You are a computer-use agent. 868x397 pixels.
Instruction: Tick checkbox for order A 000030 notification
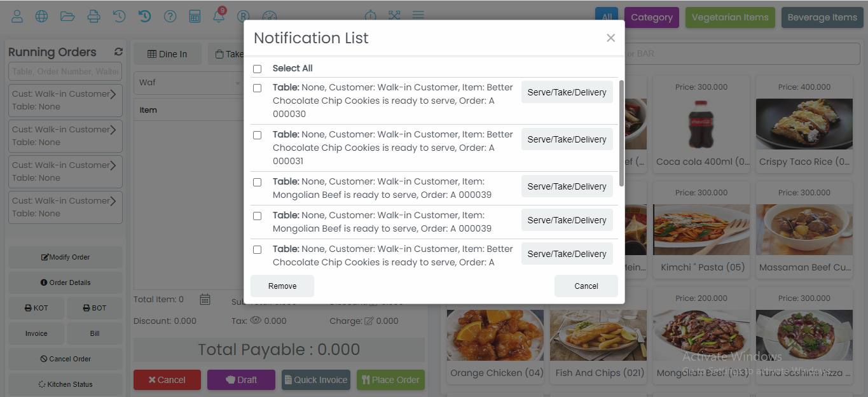pyautogui.click(x=257, y=88)
